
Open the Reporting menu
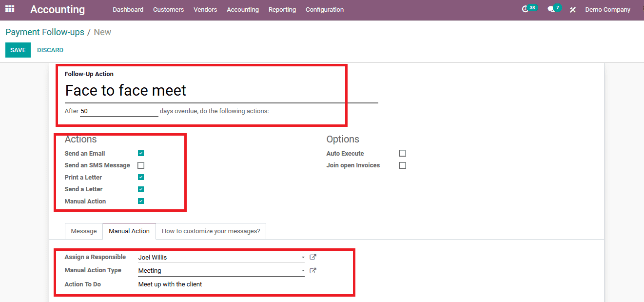pyautogui.click(x=282, y=10)
